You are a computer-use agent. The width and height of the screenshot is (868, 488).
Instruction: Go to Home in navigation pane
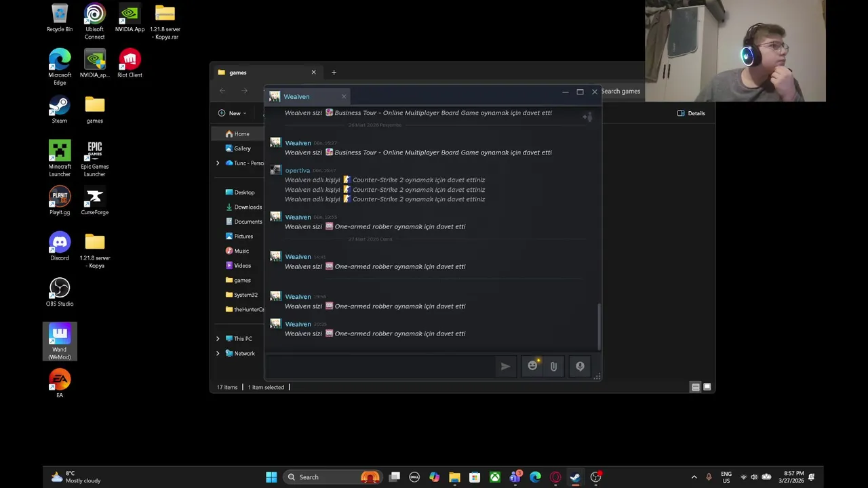point(239,134)
